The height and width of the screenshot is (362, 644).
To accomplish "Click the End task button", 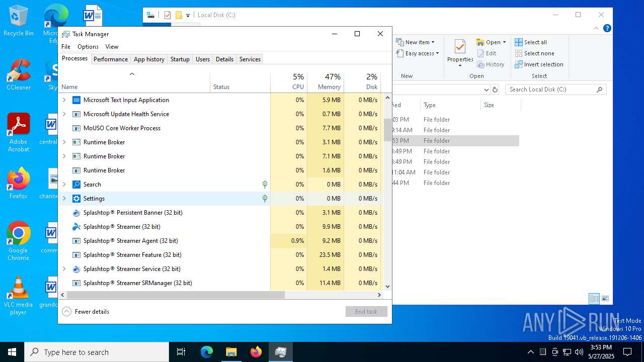I will [x=366, y=312].
